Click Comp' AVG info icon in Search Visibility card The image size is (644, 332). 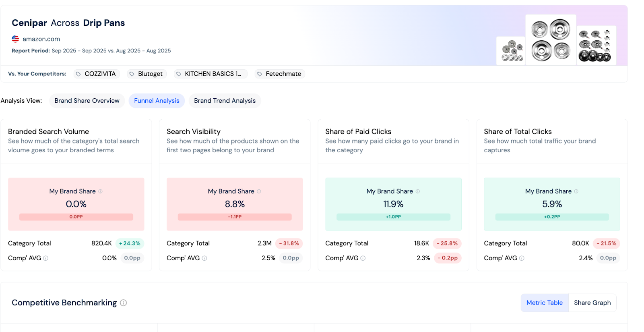point(204,258)
